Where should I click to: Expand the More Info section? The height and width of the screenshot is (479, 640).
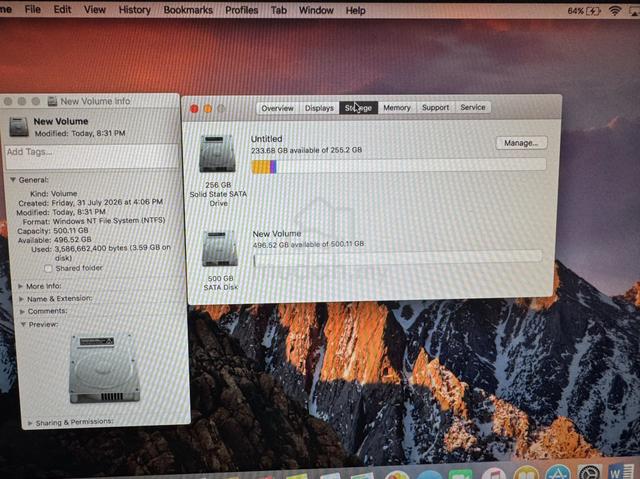20,286
